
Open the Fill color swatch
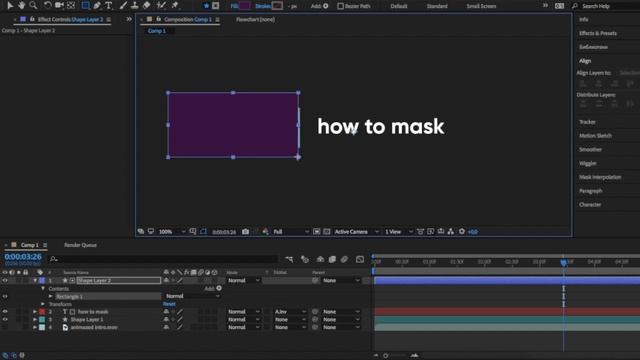[x=245, y=6]
